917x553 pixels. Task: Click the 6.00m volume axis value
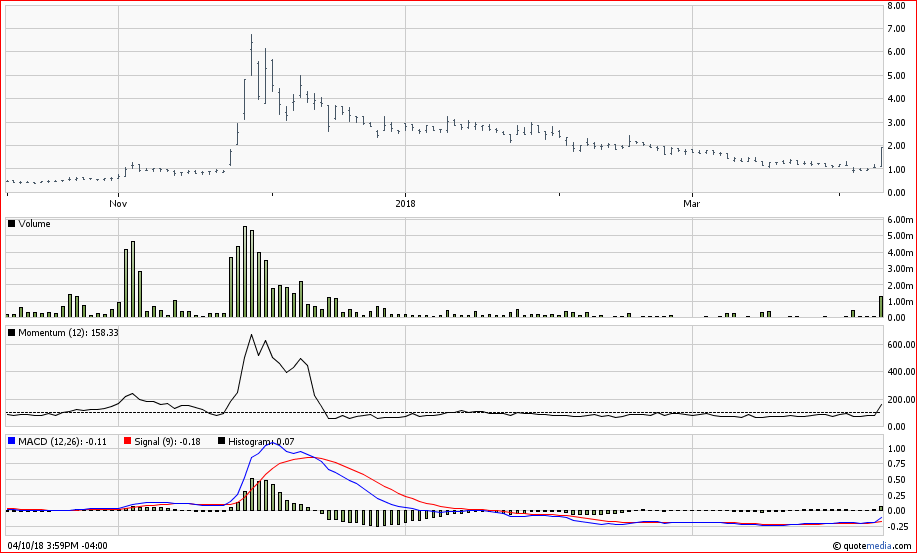click(899, 220)
